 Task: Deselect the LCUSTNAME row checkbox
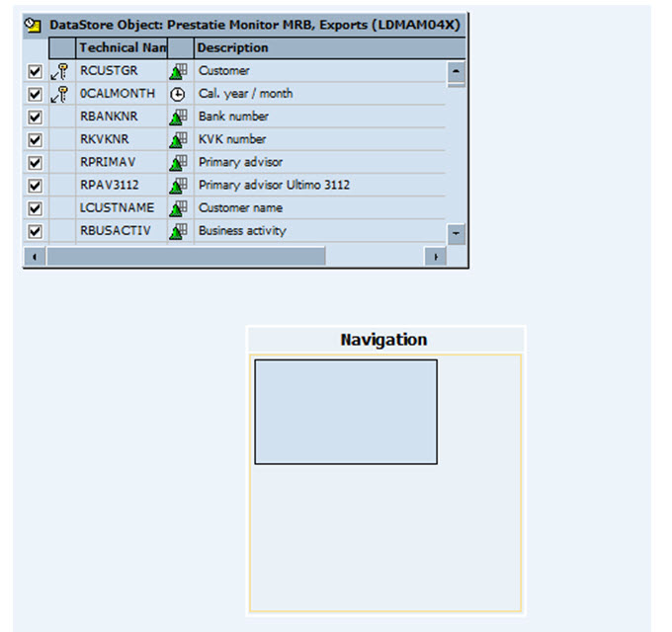click(36, 208)
